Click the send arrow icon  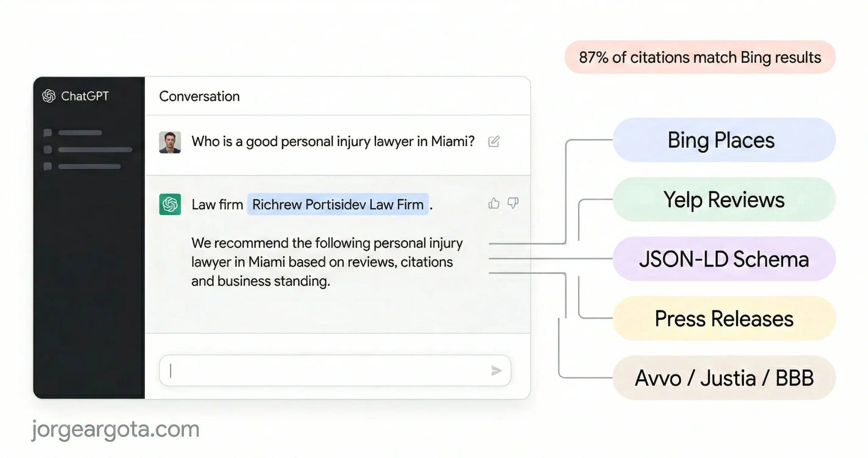496,371
